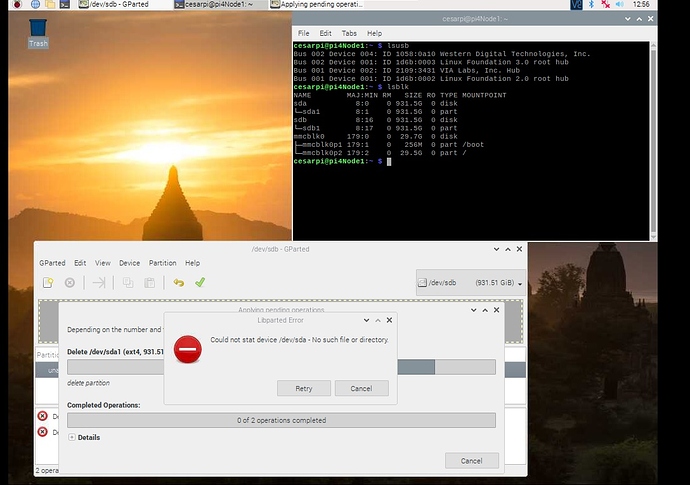The image size is (690, 485).
Task: Switch to the cesarpi@pi4Node1 taskbar entry
Action: (x=214, y=4)
